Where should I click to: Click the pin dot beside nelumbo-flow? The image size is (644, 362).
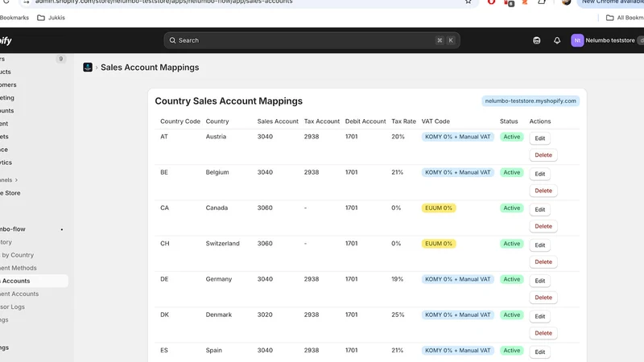tap(62, 229)
